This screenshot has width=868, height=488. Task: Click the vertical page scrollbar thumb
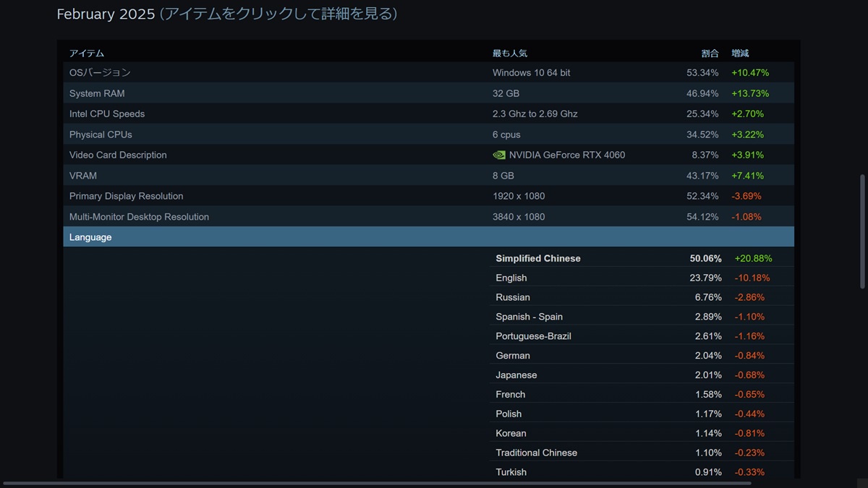tap(862, 231)
